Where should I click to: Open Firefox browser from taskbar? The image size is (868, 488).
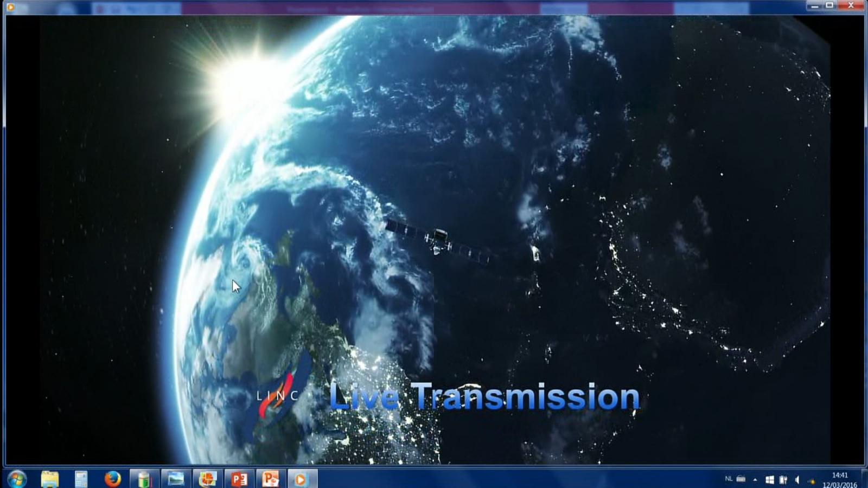[112, 479]
